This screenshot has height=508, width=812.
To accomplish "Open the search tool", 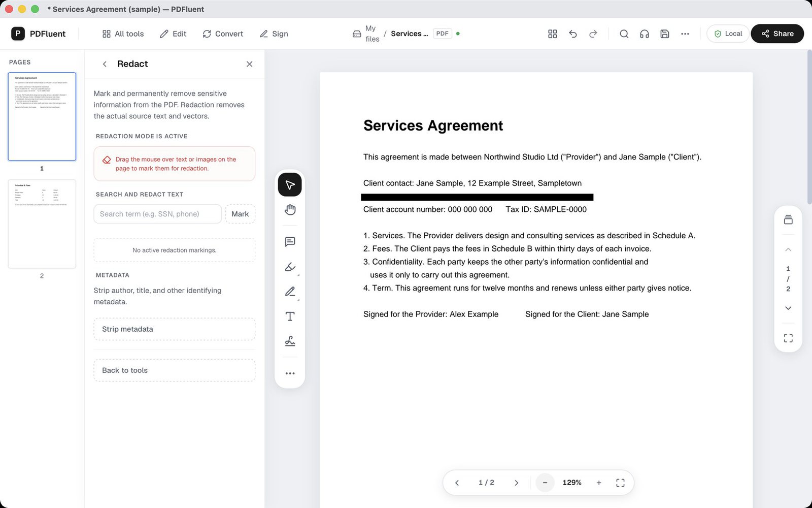I will point(624,34).
